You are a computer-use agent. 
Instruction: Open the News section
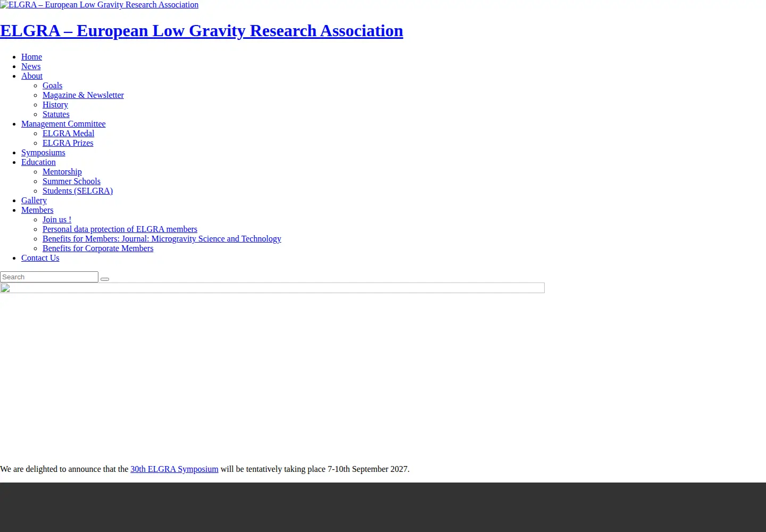(31, 66)
